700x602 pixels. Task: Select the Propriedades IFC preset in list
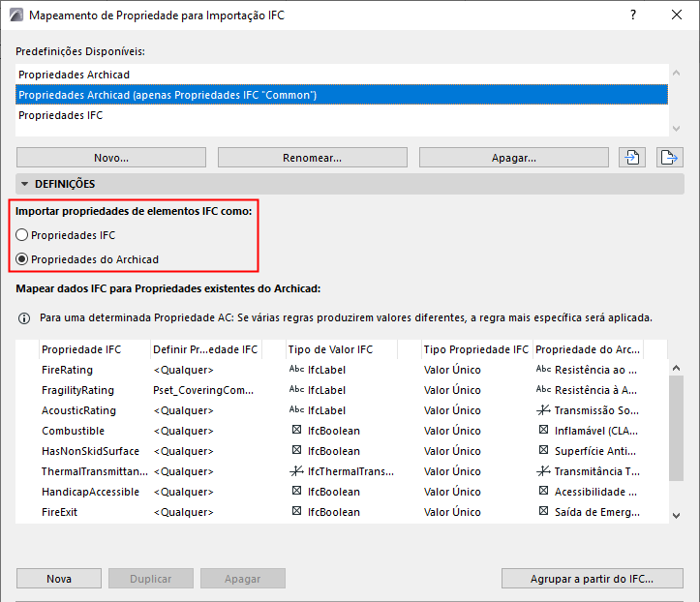click(342, 115)
